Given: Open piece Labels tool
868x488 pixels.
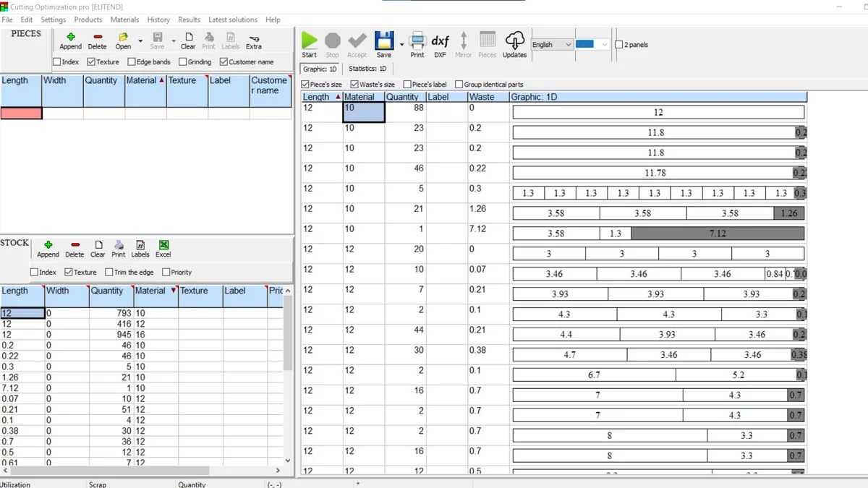Looking at the screenshot, I should [230, 40].
